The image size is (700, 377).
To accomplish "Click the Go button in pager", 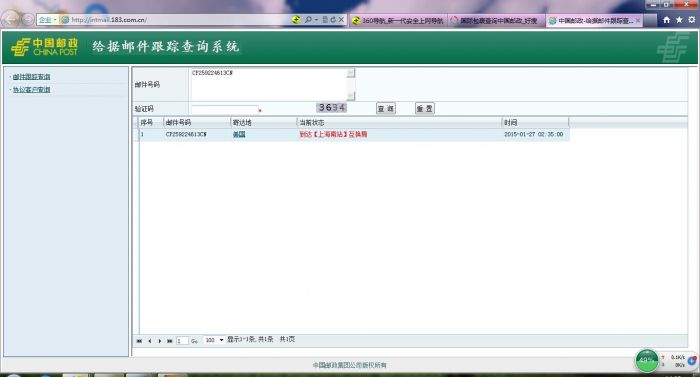I will pos(195,341).
